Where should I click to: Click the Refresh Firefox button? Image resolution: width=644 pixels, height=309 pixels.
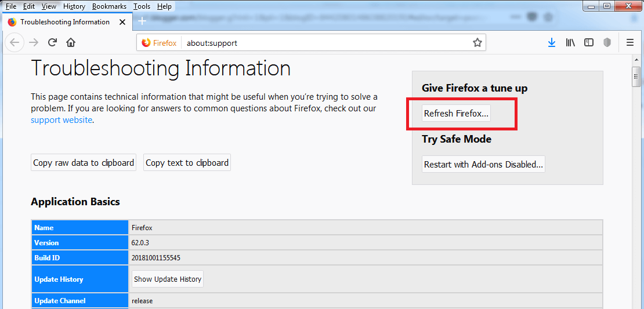click(x=456, y=114)
